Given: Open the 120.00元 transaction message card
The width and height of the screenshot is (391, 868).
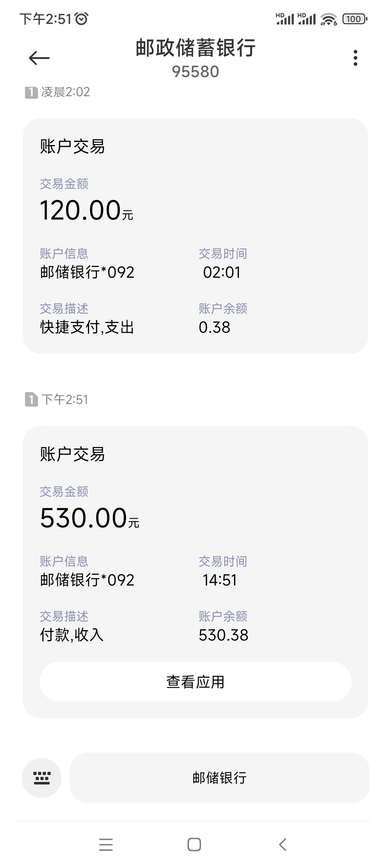Looking at the screenshot, I should tap(195, 236).
